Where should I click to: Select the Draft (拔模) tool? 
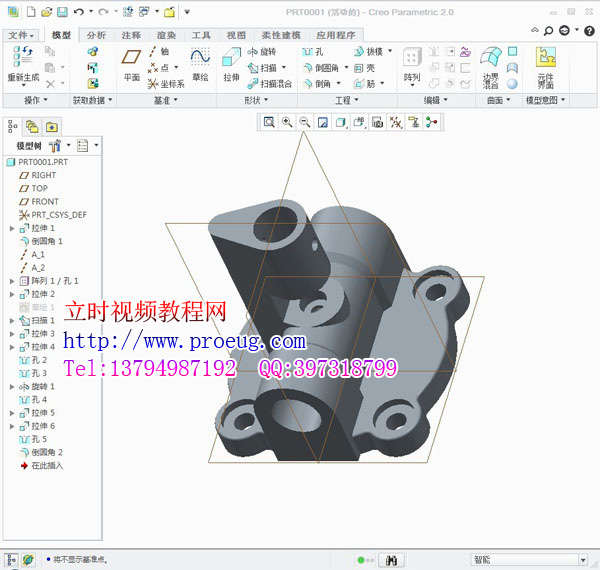[x=368, y=51]
